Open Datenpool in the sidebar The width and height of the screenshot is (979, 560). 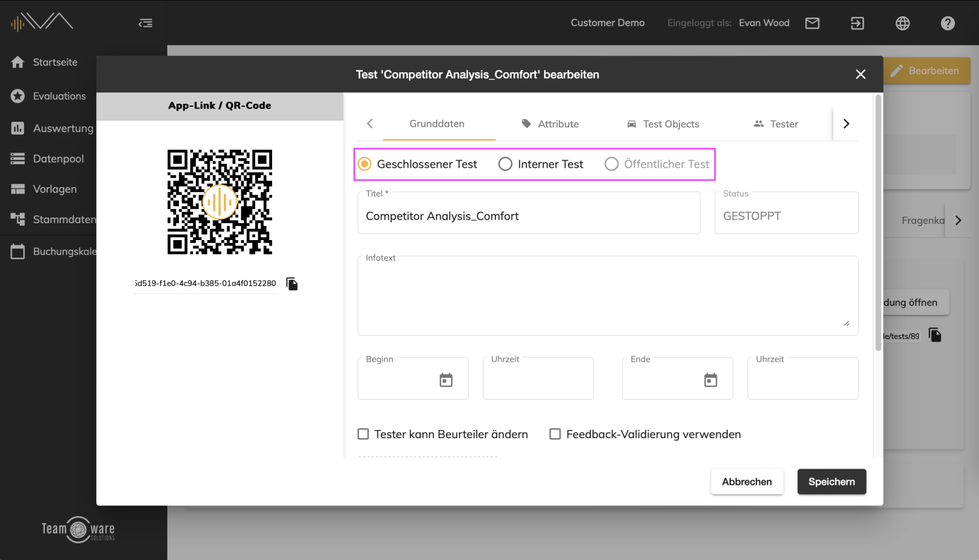pyautogui.click(x=58, y=159)
